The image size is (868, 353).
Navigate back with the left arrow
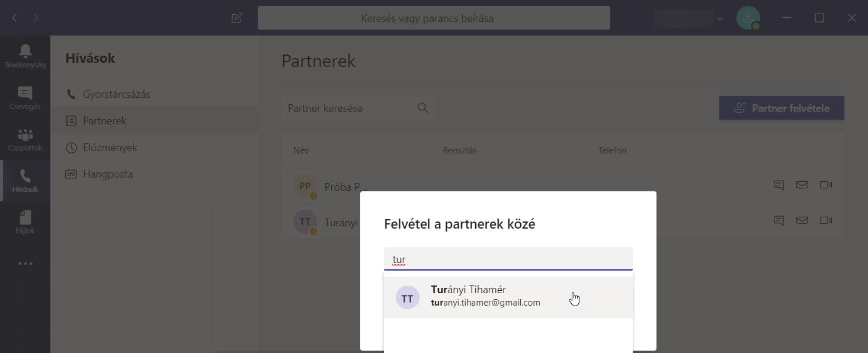[15, 18]
